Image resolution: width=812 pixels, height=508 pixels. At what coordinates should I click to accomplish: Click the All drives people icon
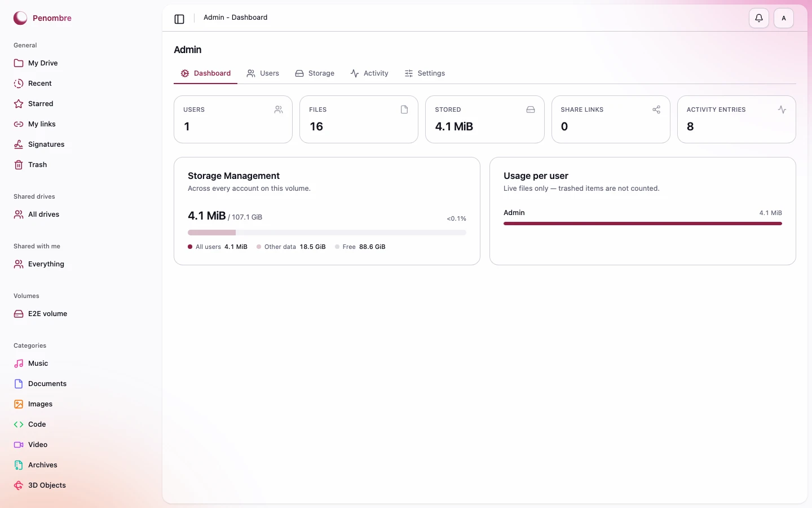(x=19, y=214)
